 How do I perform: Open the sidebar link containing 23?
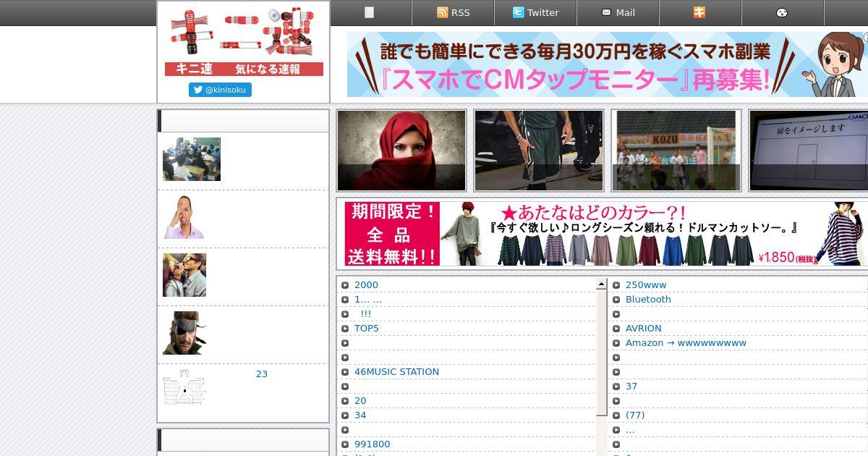pyautogui.click(x=262, y=374)
